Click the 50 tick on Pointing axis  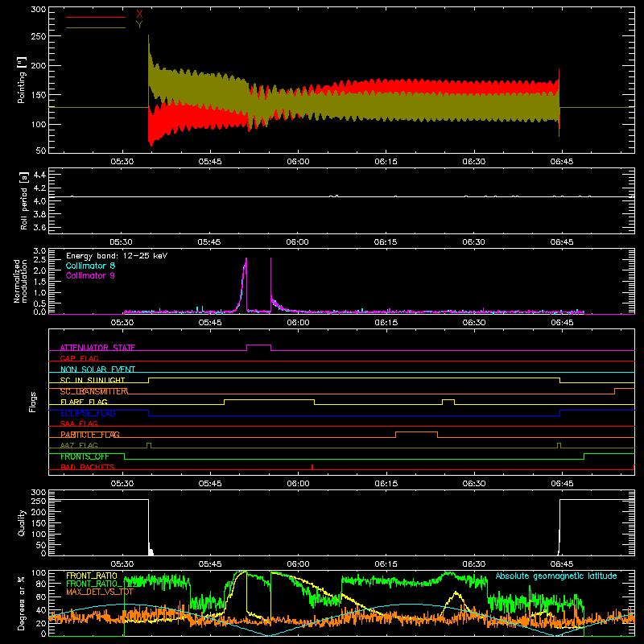click(41, 151)
